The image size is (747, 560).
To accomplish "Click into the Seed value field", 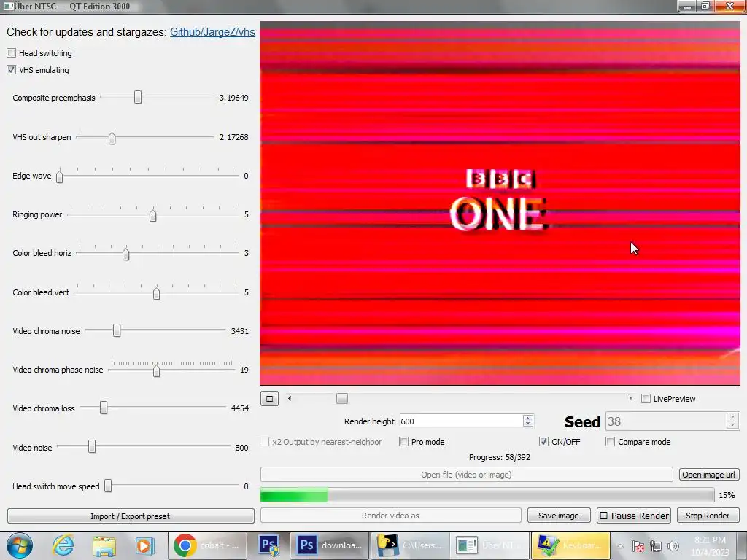I will (666, 422).
